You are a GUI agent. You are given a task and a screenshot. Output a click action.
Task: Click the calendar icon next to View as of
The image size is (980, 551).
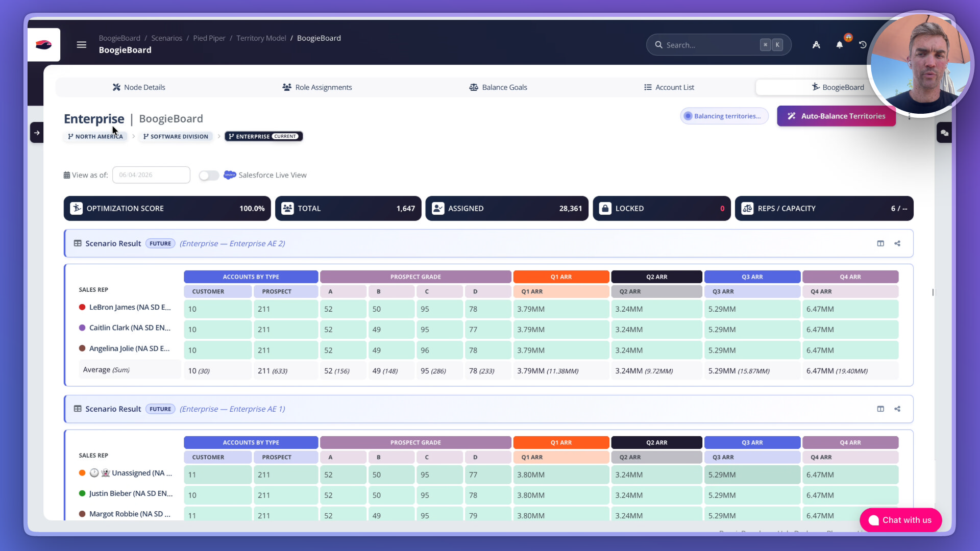pos(67,175)
